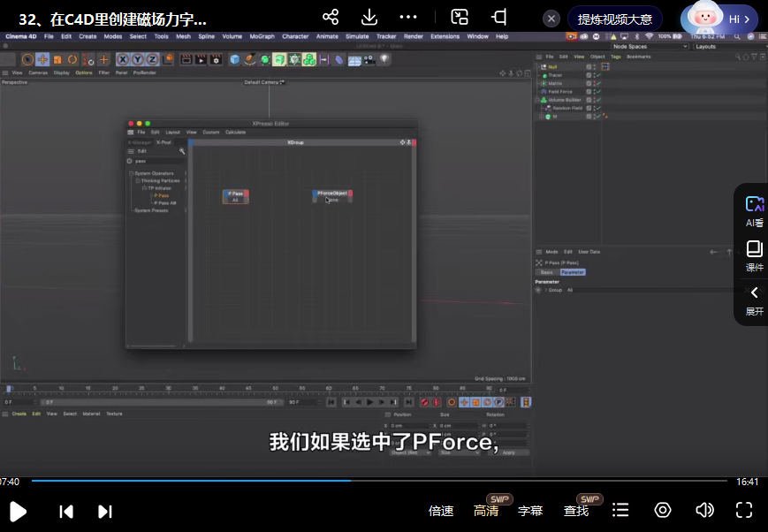
Task: Click the 倍速 playback speed button
Action: coord(441,510)
